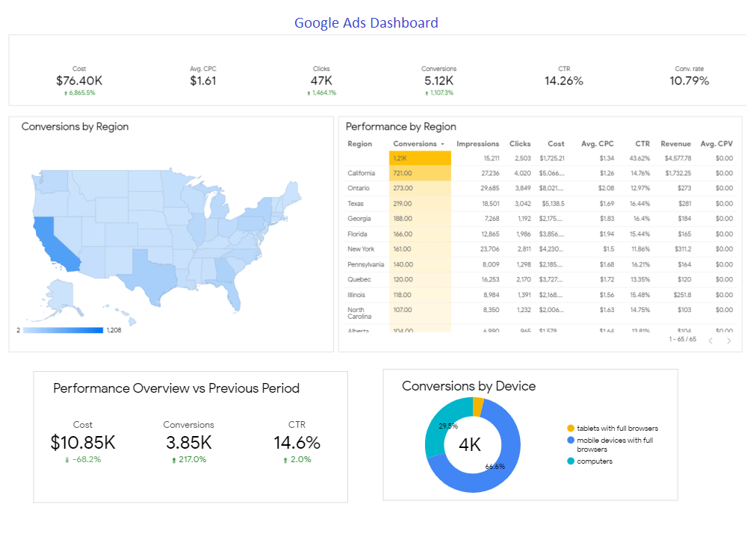Select the Illinois row label

(356, 295)
